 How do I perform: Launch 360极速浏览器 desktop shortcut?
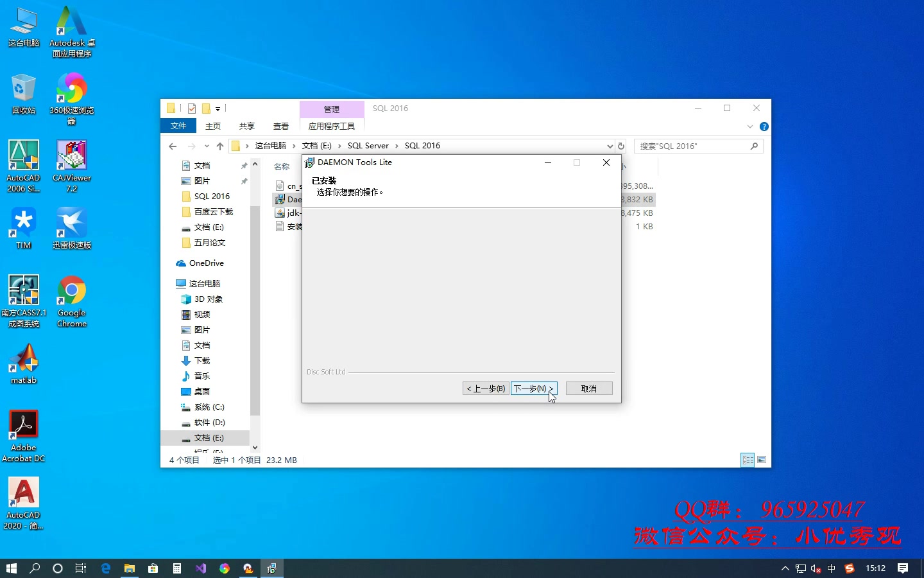72,99
